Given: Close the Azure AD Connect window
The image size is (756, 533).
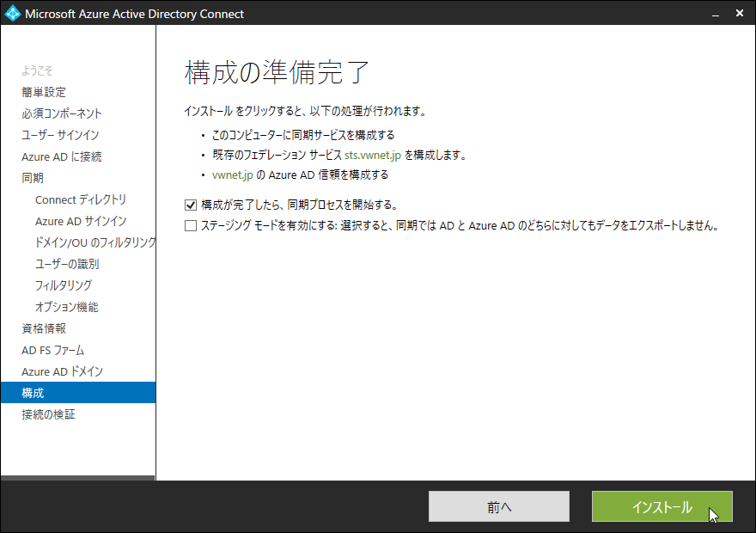Looking at the screenshot, I should (x=740, y=14).
